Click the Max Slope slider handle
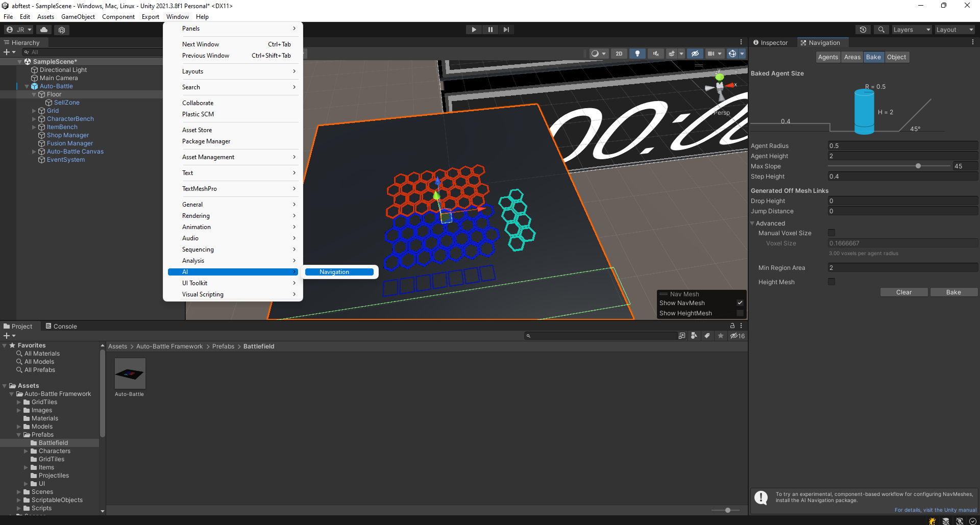This screenshot has width=980, height=525. coord(918,166)
